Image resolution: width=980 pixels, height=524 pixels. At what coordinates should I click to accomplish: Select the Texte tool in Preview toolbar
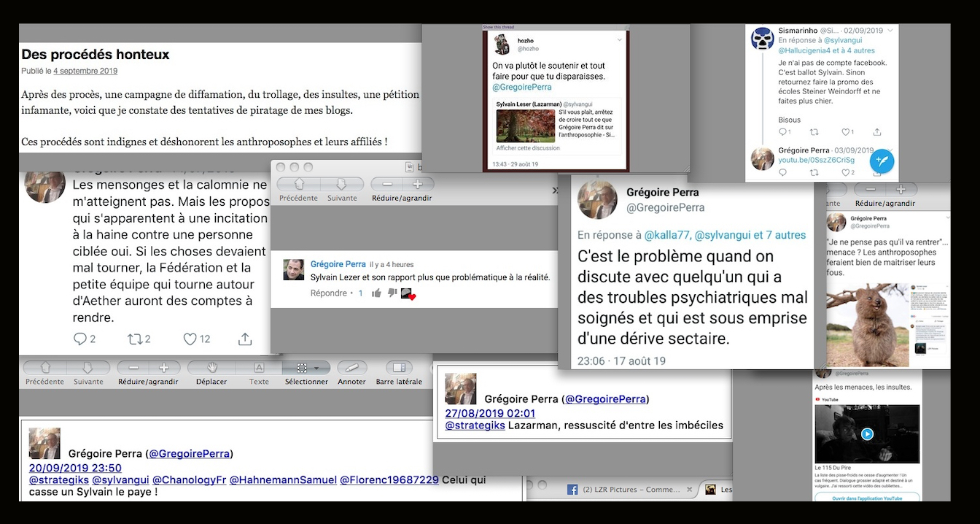(x=259, y=368)
